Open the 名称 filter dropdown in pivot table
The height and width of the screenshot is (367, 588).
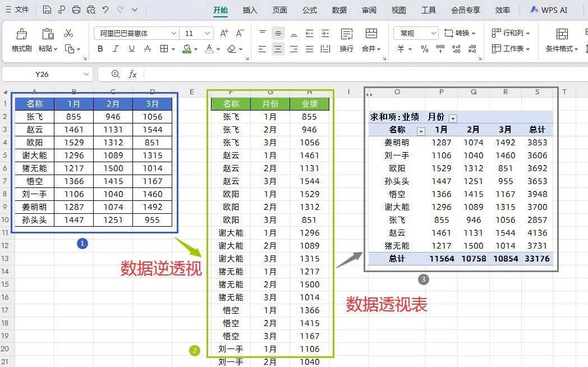pyautogui.click(x=421, y=131)
